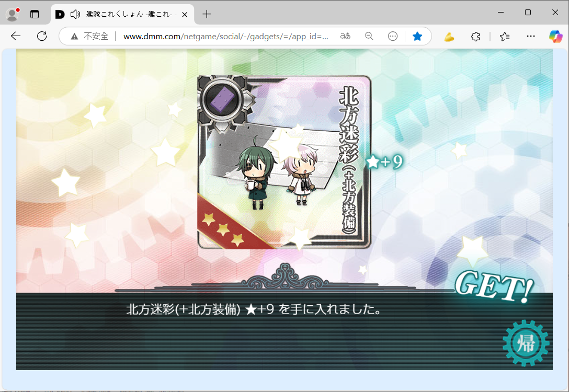Viewport: 569px width, 392px height.
Task: Open the Favorites list star icon
Action: click(x=505, y=36)
